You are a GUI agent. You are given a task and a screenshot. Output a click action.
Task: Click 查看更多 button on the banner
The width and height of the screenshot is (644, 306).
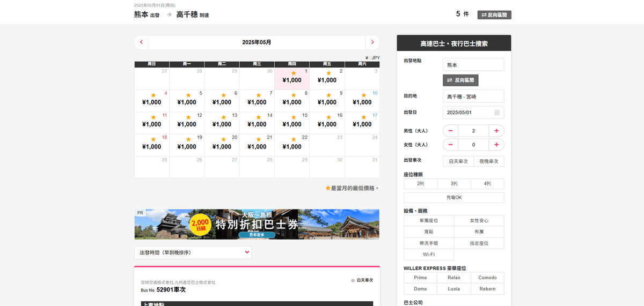[257, 235]
